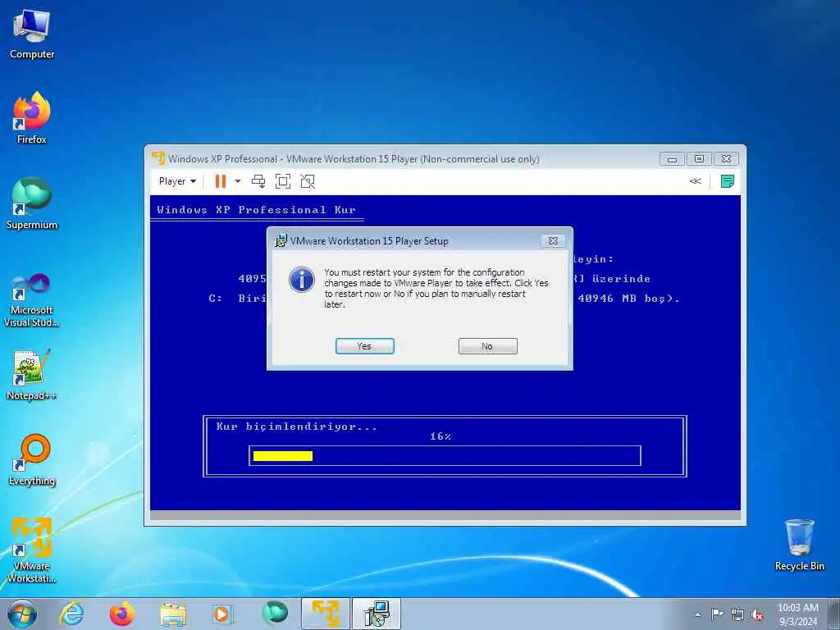Open the Action Center flag icon

coord(716,614)
